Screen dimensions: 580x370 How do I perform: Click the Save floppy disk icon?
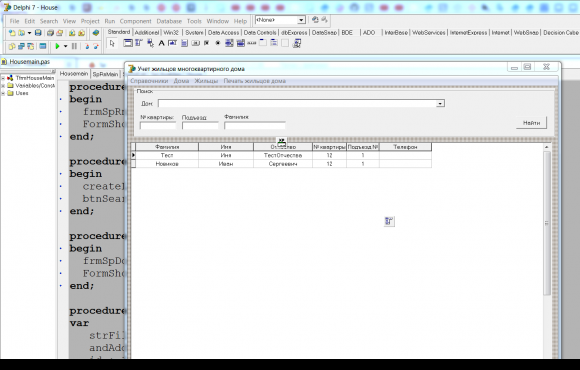[x=38, y=33]
